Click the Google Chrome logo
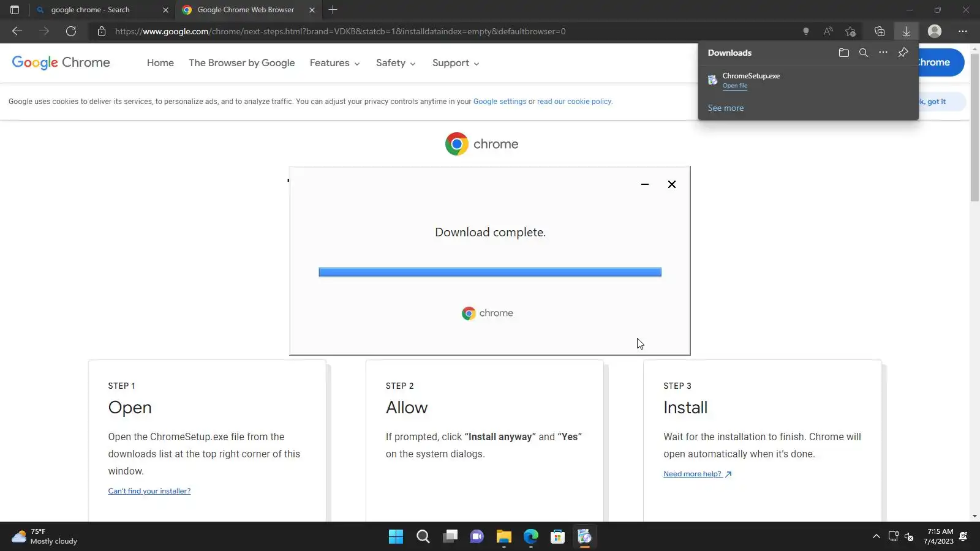This screenshot has width=980, height=551. [x=61, y=62]
